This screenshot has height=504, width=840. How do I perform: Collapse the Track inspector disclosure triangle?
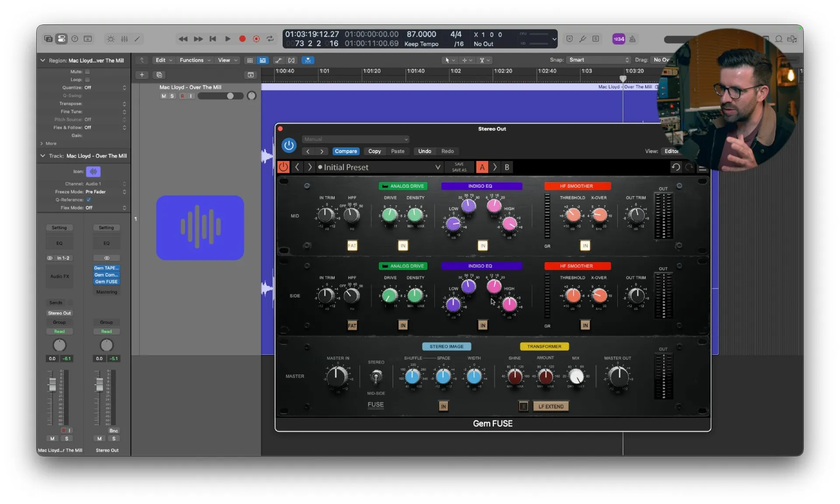(43, 156)
